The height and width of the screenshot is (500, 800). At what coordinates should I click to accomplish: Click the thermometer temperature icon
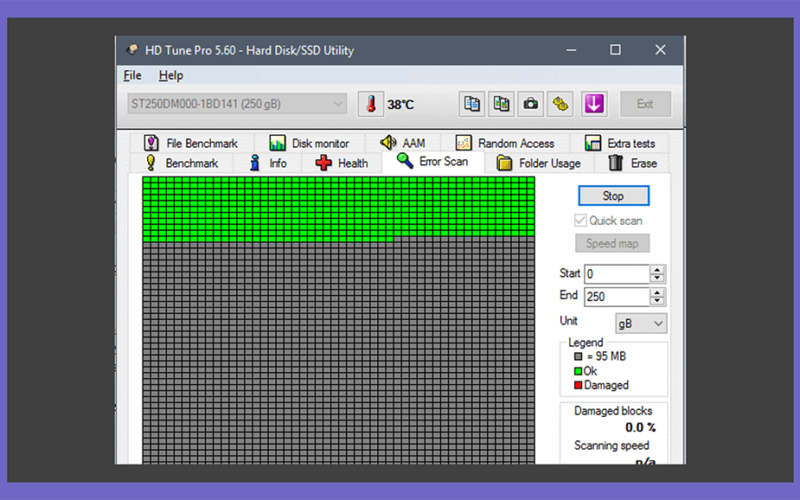click(x=371, y=104)
